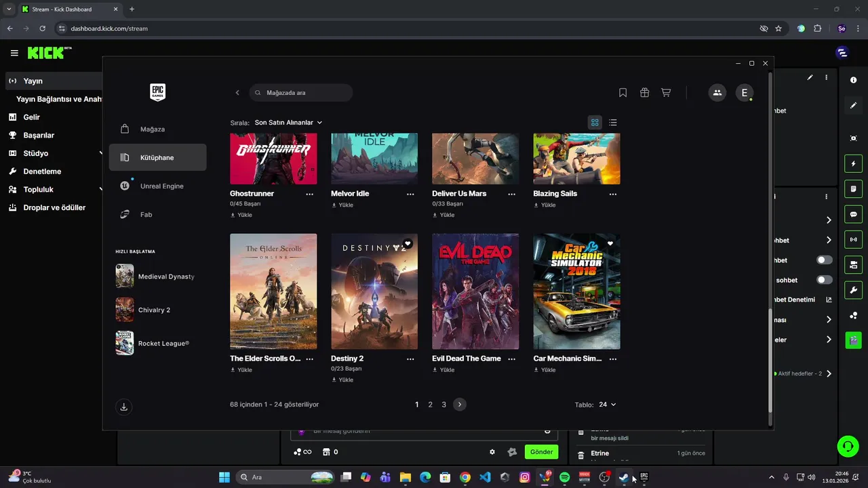Open Kick hamburger menu
The width and height of the screenshot is (868, 488).
[x=14, y=53]
